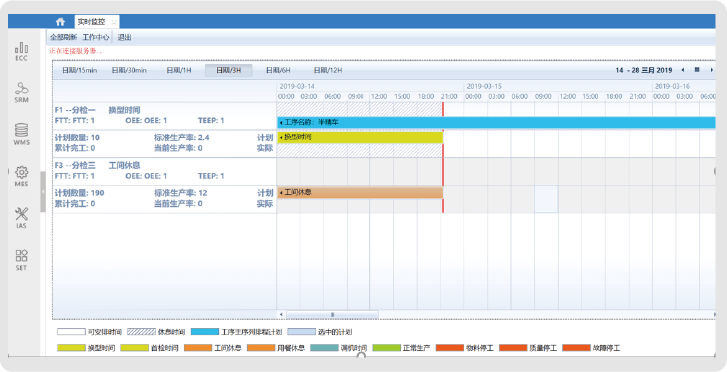Click the yellow 换型时间 legend swatch
The width and height of the screenshot is (727, 372).
[71, 348]
